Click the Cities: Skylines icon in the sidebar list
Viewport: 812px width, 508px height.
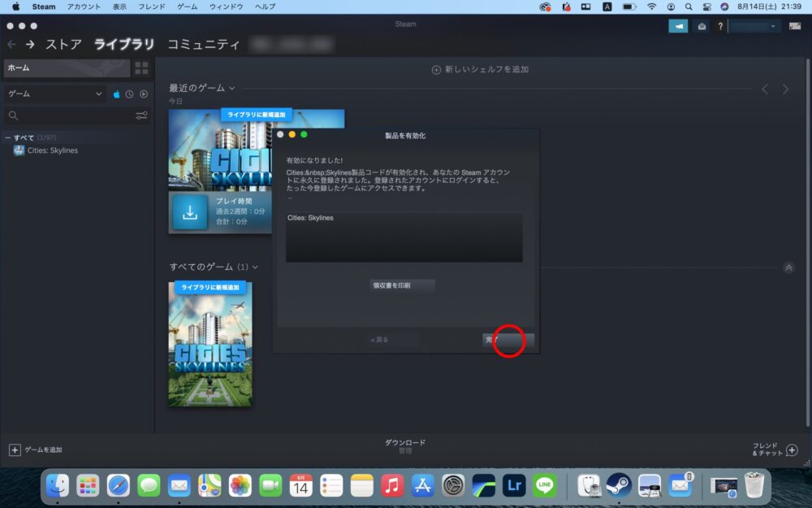[x=19, y=150]
